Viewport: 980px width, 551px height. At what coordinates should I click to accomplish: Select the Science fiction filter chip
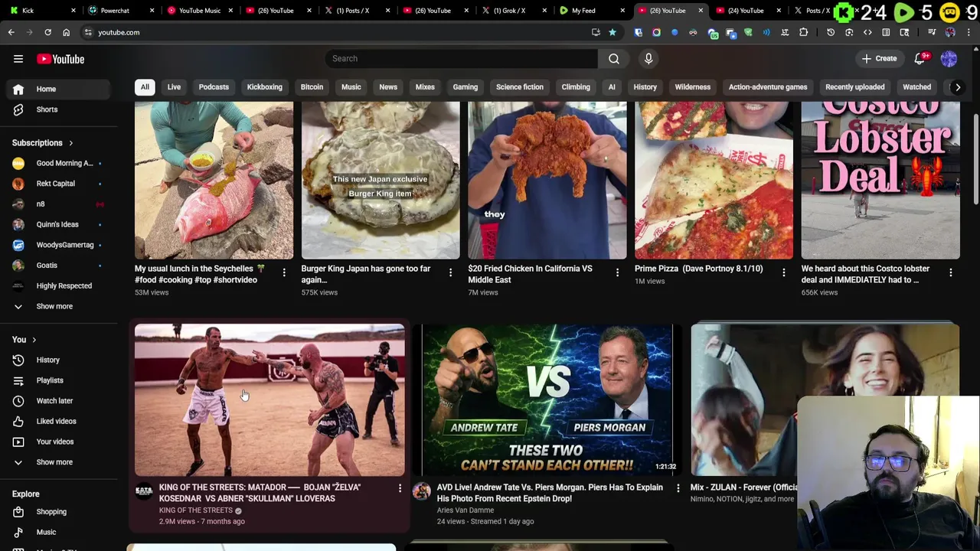[519, 87]
